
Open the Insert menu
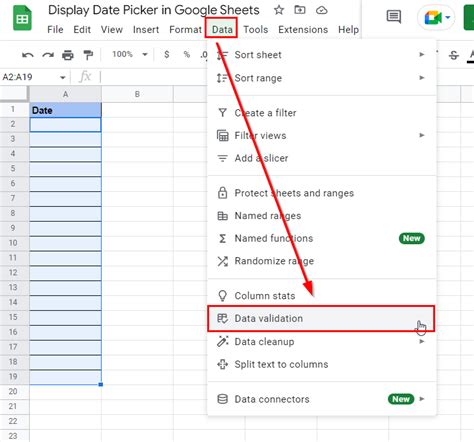146,30
